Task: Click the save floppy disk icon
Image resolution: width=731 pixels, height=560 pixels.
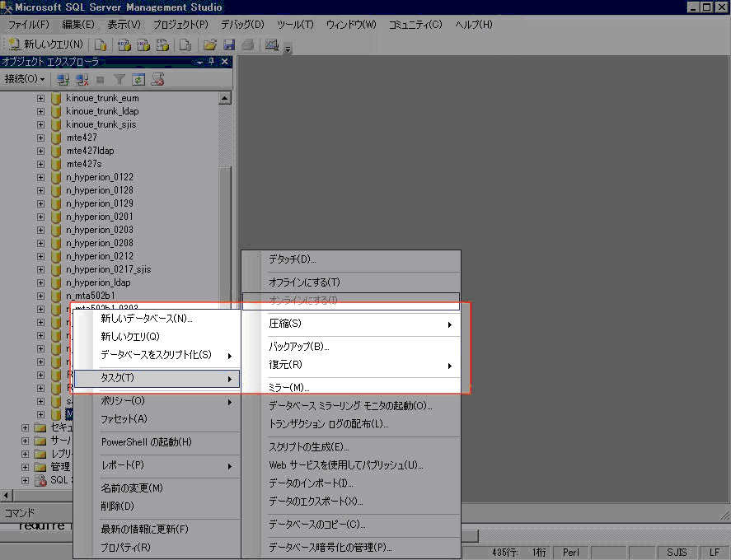Action: tap(229, 44)
